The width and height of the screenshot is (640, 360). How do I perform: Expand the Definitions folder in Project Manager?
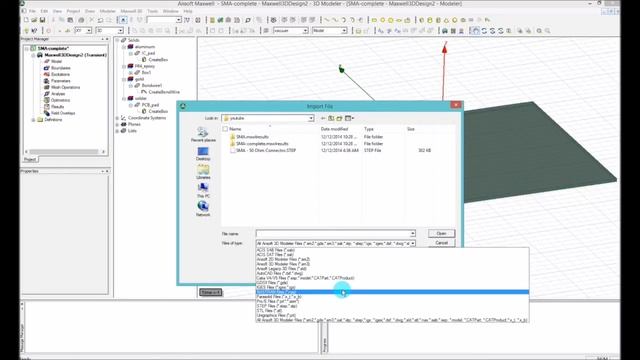33,120
